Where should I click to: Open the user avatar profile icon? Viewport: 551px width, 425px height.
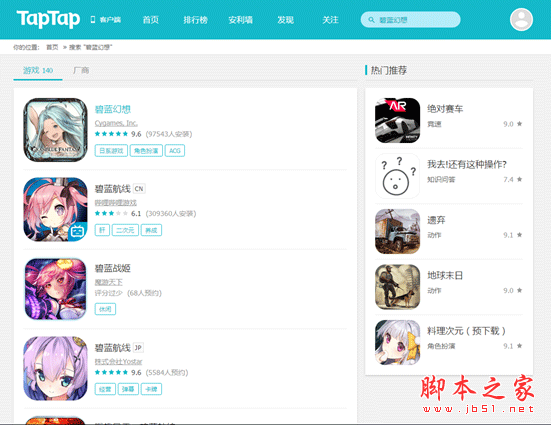click(x=521, y=19)
